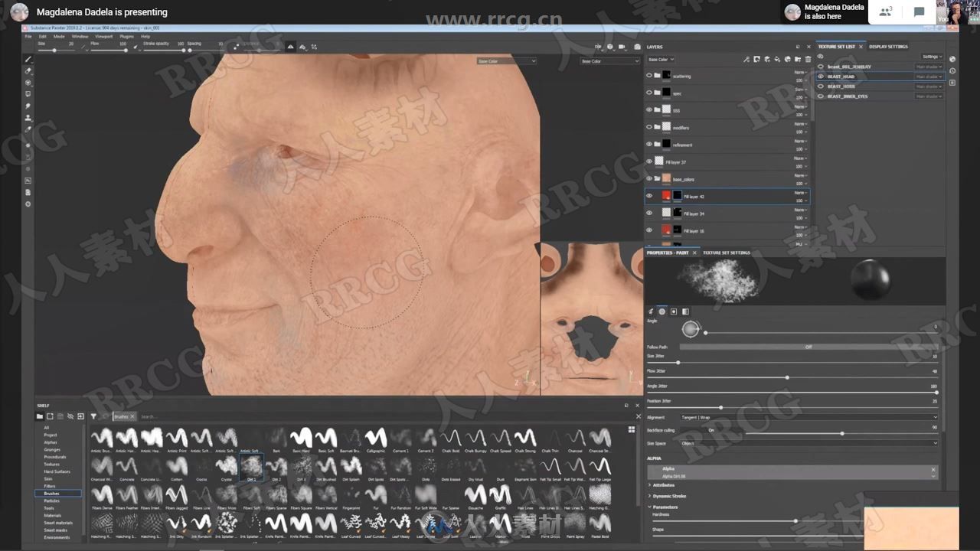Click the delete layer trash icon
The width and height of the screenshot is (980, 551).
[808, 59]
